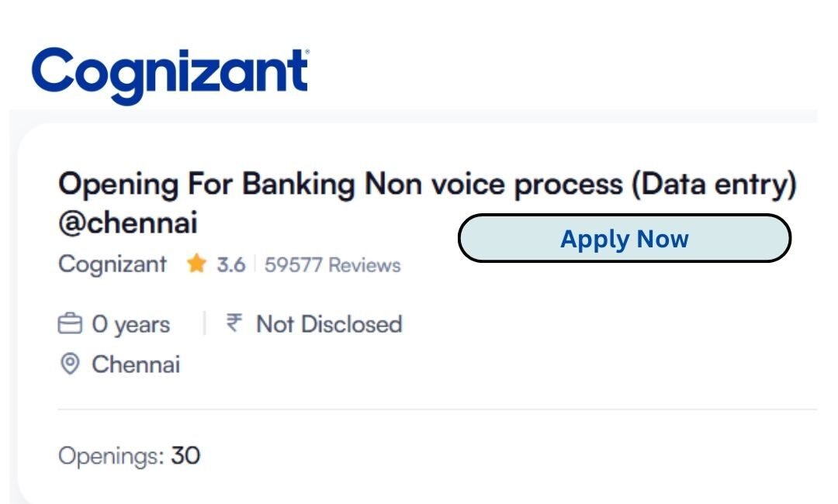Image resolution: width=838 pixels, height=504 pixels.
Task: Click the registered trademark symbol on logo
Action: [x=306, y=53]
